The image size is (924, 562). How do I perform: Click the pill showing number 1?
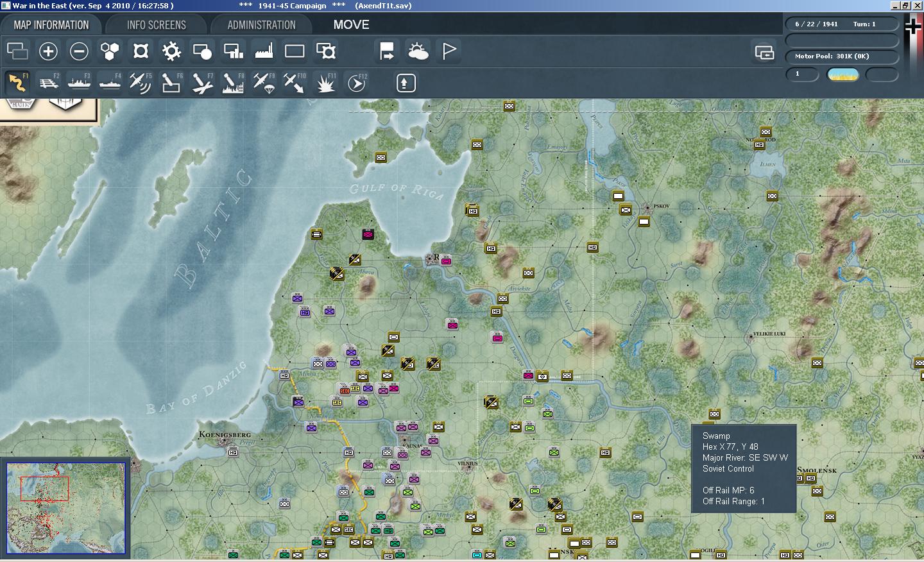pyautogui.click(x=802, y=74)
